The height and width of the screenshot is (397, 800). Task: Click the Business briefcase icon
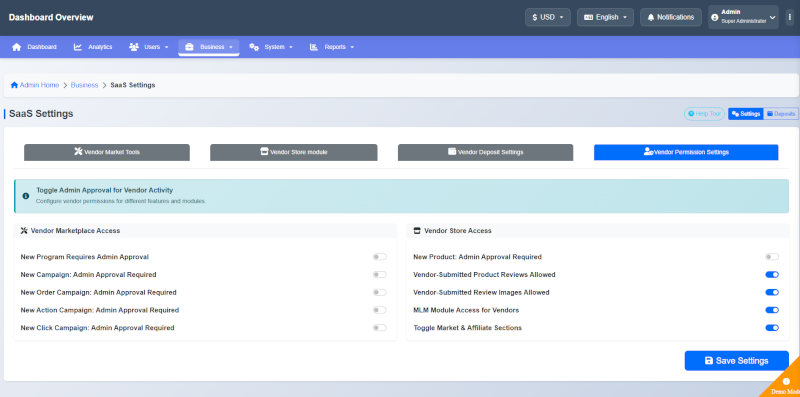click(189, 47)
